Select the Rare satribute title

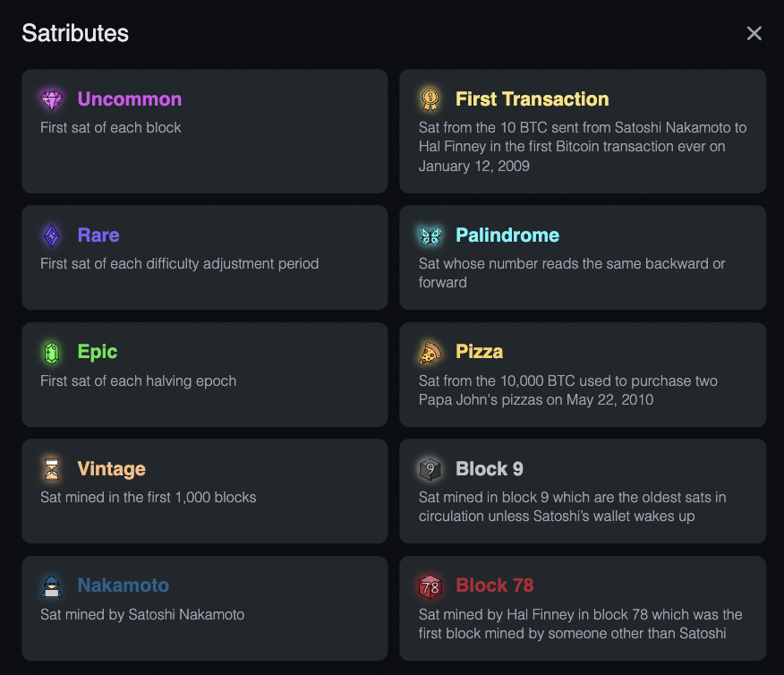[x=98, y=235]
